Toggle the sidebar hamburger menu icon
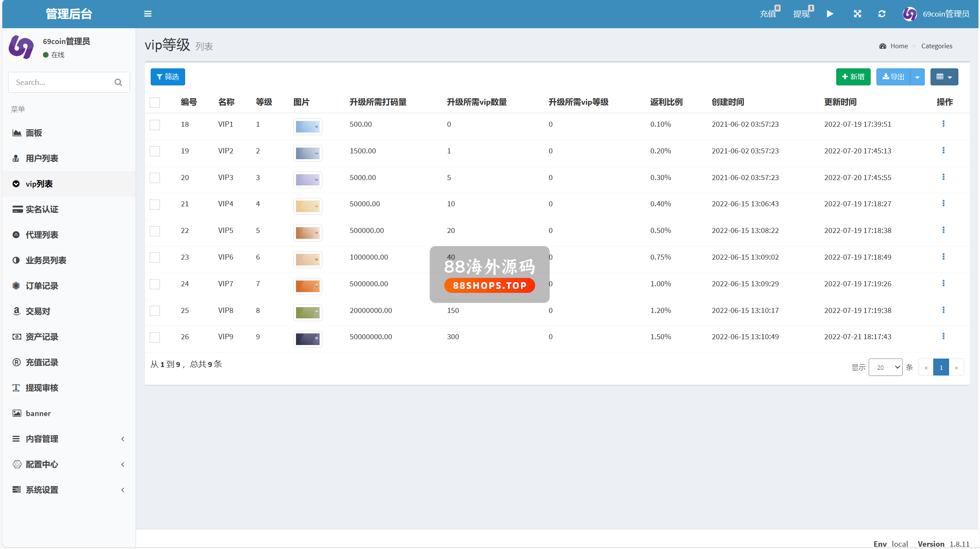 point(148,14)
